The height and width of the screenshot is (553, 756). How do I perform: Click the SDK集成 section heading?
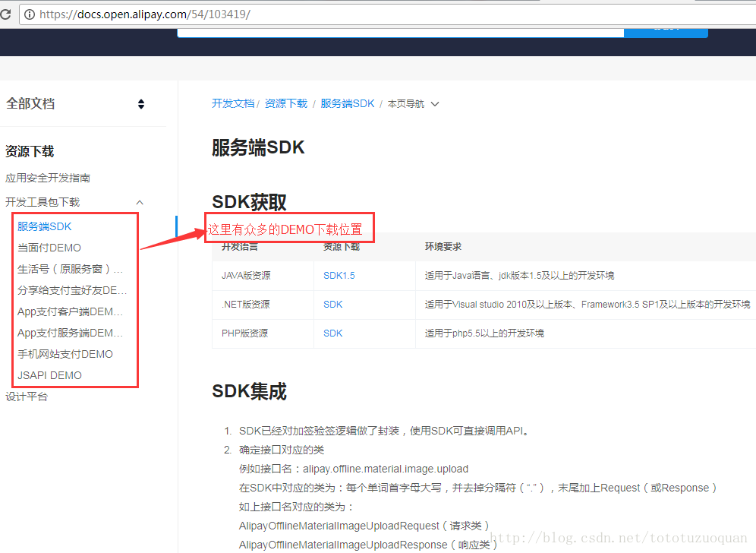(x=249, y=391)
